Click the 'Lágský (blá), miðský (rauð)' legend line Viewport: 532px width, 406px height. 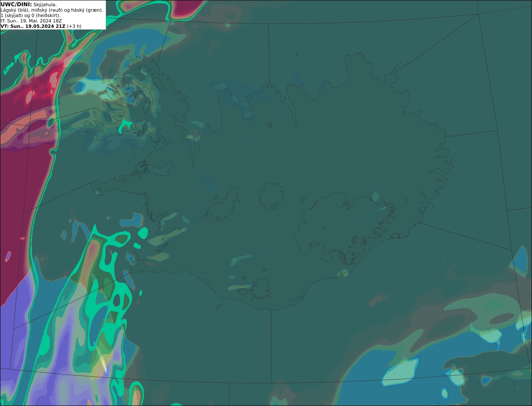[52, 10]
